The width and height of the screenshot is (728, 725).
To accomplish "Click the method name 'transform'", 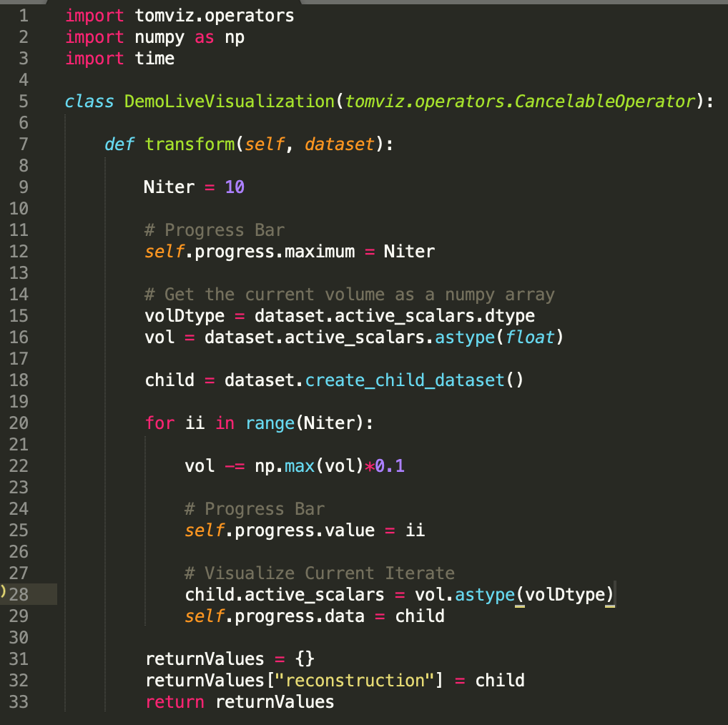I will pyautogui.click(x=190, y=144).
